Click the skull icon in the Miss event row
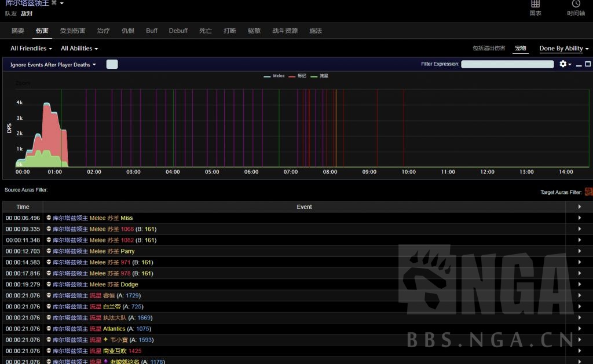Image resolution: width=593 pixels, height=364 pixels. click(49, 218)
